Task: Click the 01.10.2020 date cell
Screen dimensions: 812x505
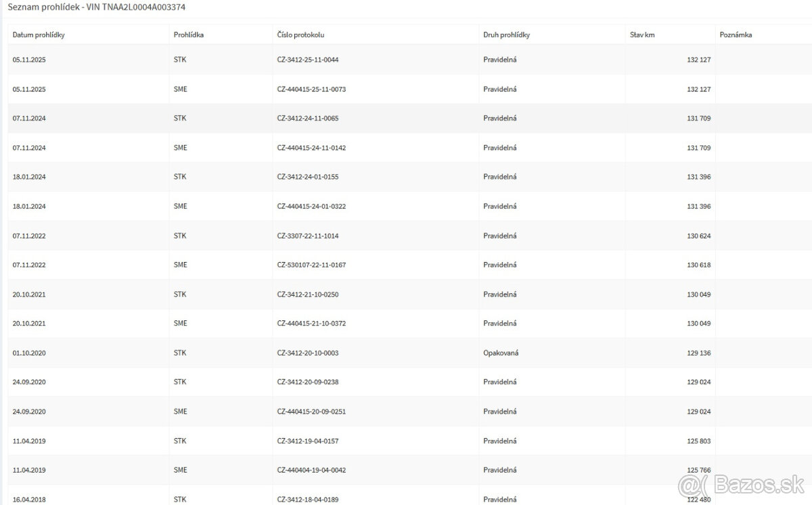Action: [29, 353]
